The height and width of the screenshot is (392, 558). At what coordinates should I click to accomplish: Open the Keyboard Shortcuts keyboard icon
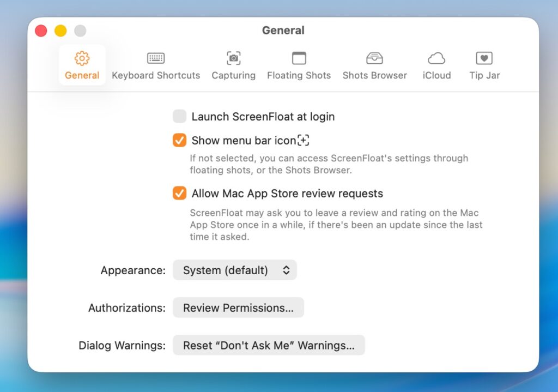[156, 58]
